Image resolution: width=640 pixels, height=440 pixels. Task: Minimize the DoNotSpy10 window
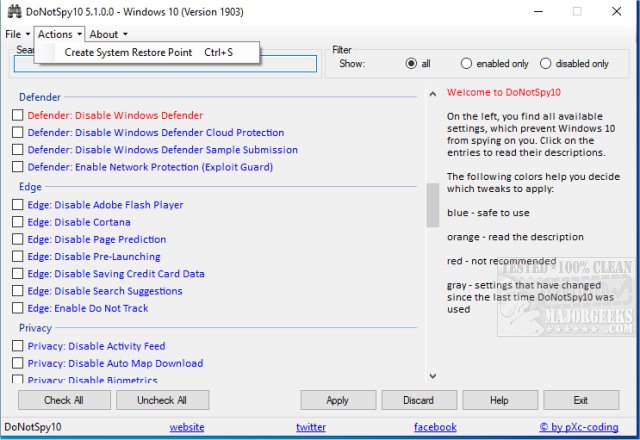pyautogui.click(x=538, y=11)
